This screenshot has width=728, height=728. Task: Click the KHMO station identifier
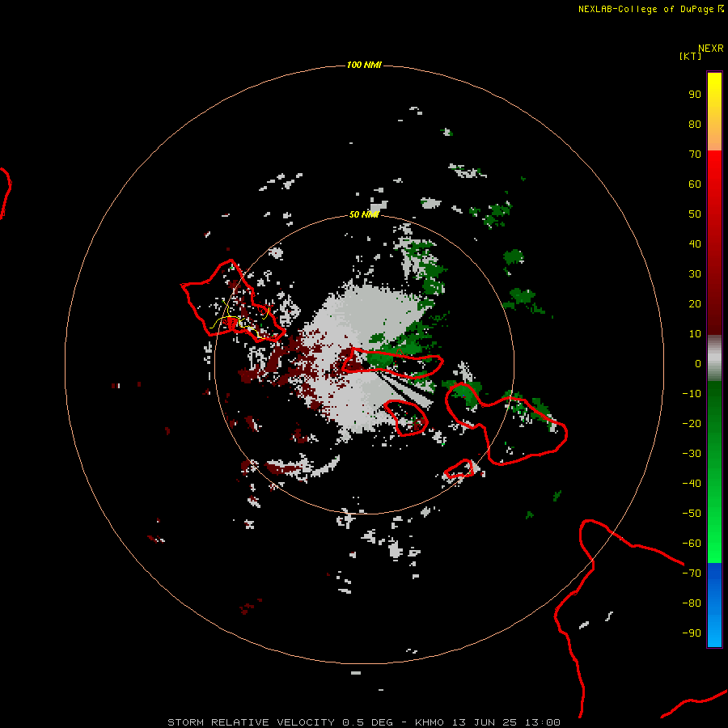pos(430,722)
